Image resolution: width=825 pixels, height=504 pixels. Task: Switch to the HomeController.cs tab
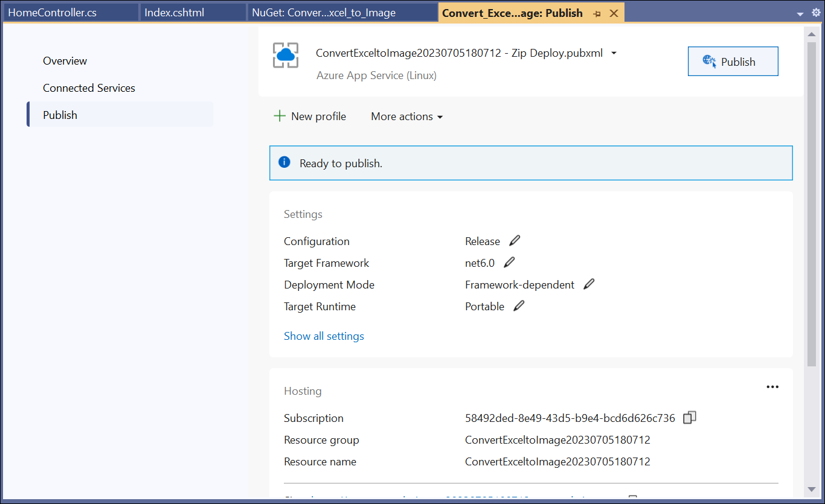tap(71, 13)
